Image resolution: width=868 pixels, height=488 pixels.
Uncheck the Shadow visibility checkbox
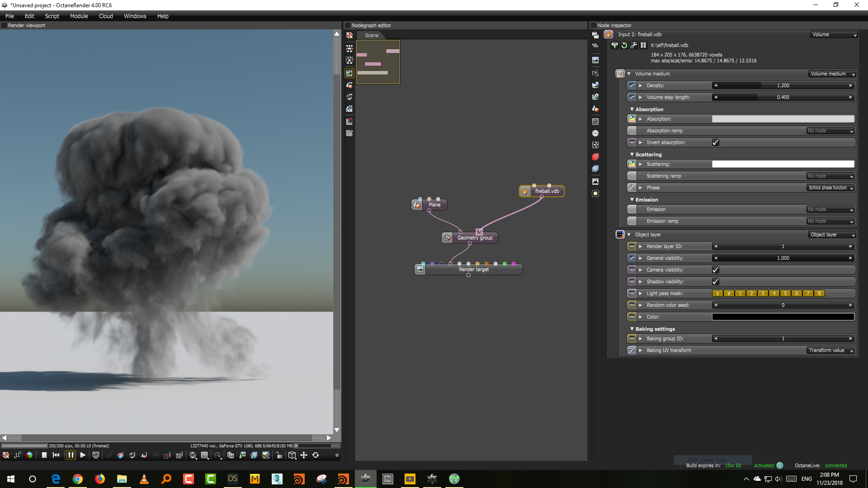[x=716, y=282]
